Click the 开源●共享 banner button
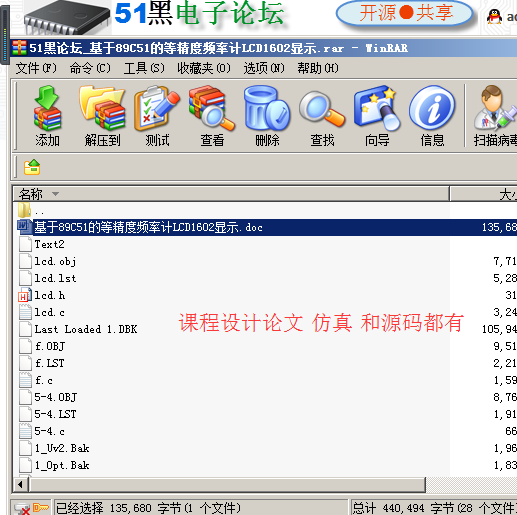 click(x=405, y=13)
